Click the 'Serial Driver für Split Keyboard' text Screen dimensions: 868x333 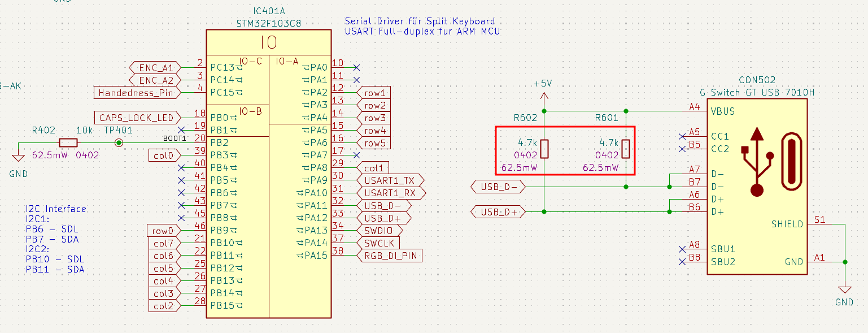(419, 21)
